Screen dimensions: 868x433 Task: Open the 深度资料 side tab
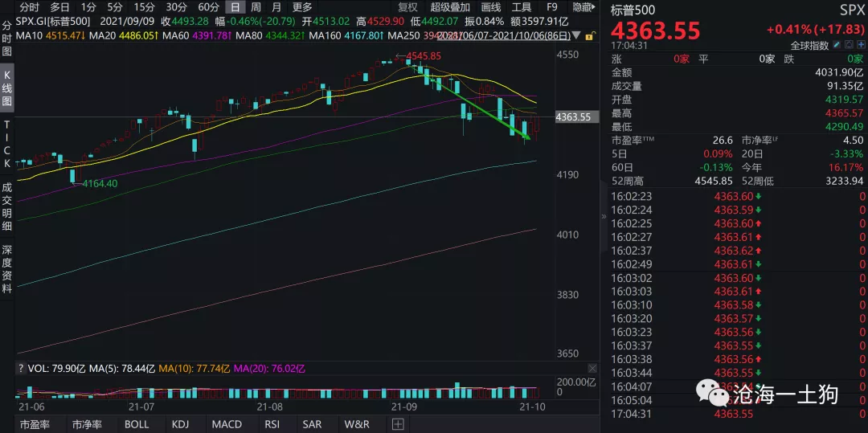click(x=7, y=269)
